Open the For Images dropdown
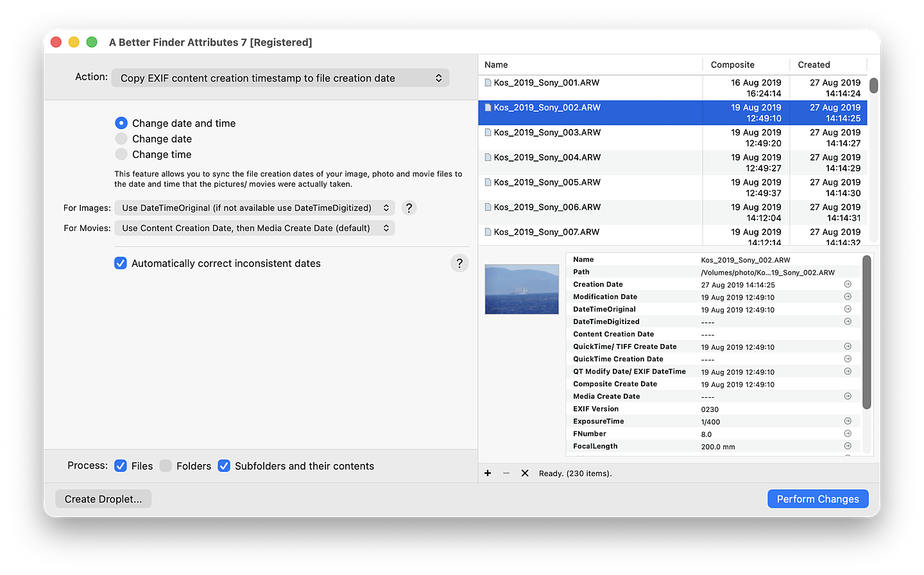 [x=255, y=208]
